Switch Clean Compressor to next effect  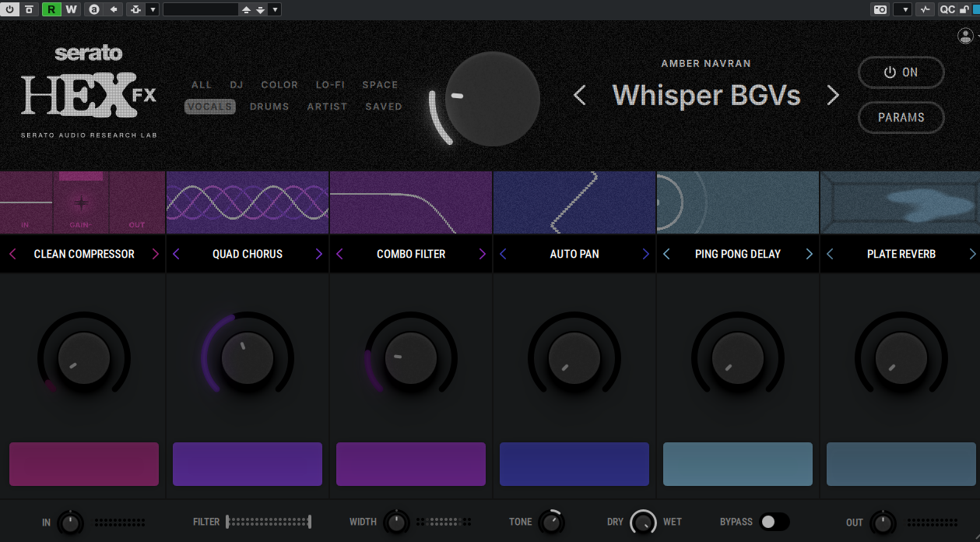coord(155,254)
